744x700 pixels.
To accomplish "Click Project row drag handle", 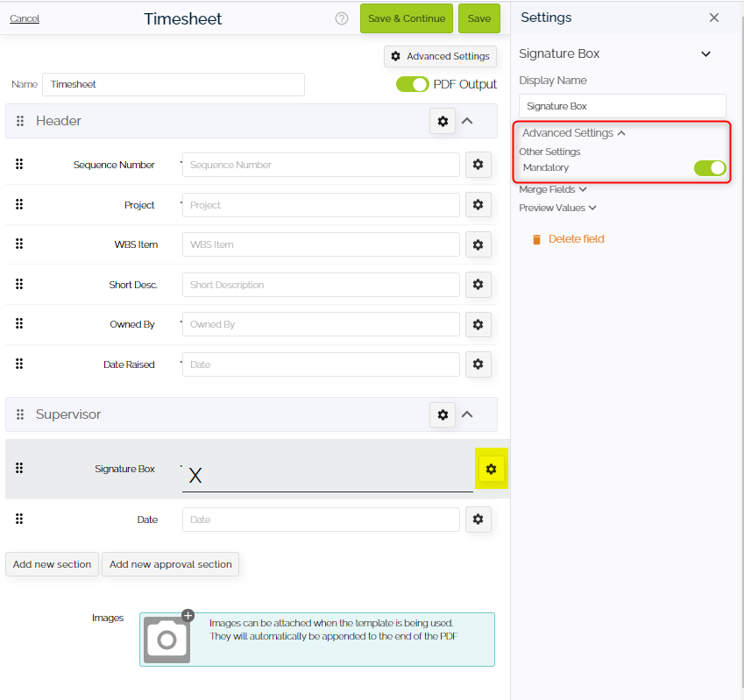I will (x=19, y=204).
